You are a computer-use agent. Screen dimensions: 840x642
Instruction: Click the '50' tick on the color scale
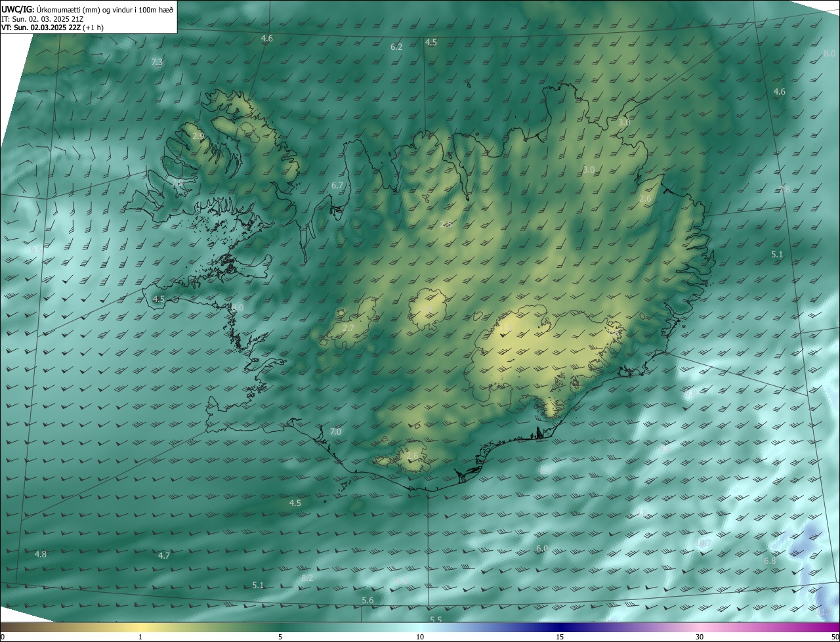(x=835, y=637)
